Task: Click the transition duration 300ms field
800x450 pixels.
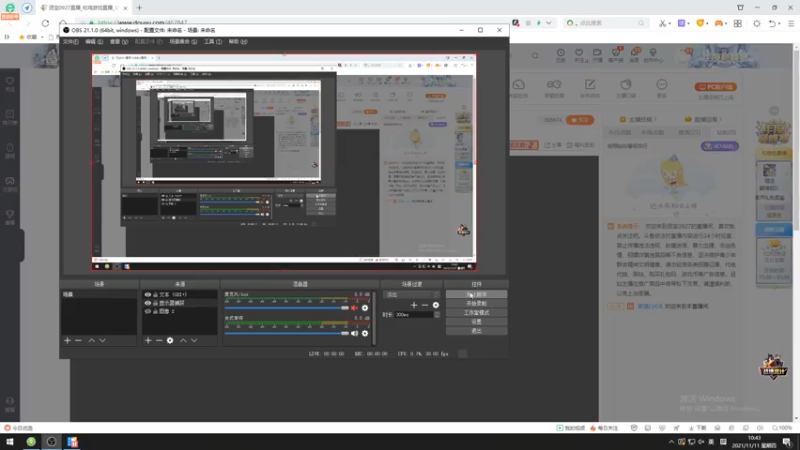Action: point(414,314)
